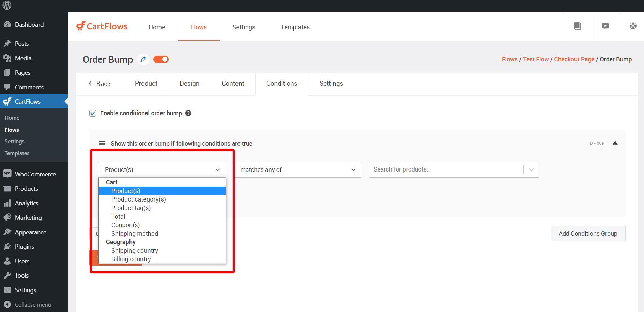Image resolution: width=644 pixels, height=312 pixels.
Task: Choose 'Product category(s)' from dropdown list
Action: click(138, 199)
